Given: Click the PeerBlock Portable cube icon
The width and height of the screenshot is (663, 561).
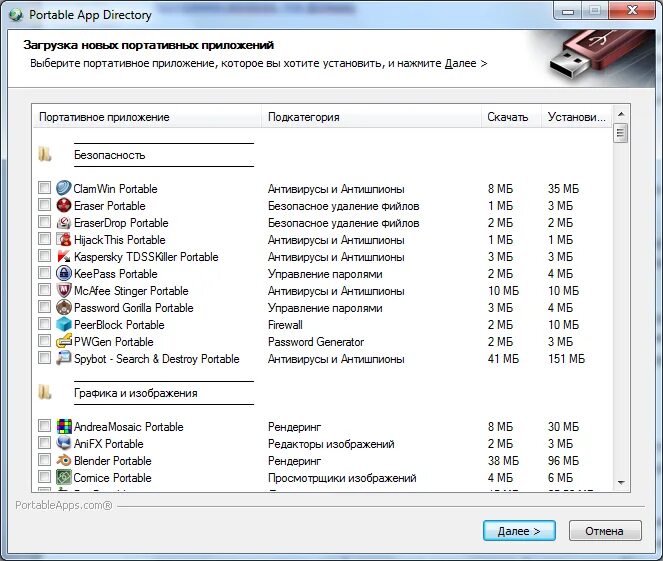Looking at the screenshot, I should 64,324.
